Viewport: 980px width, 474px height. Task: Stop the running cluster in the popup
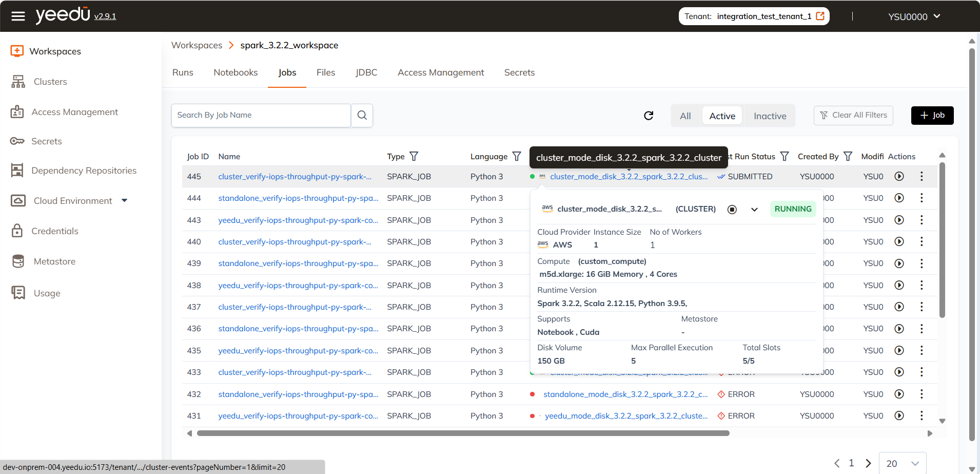click(x=731, y=209)
